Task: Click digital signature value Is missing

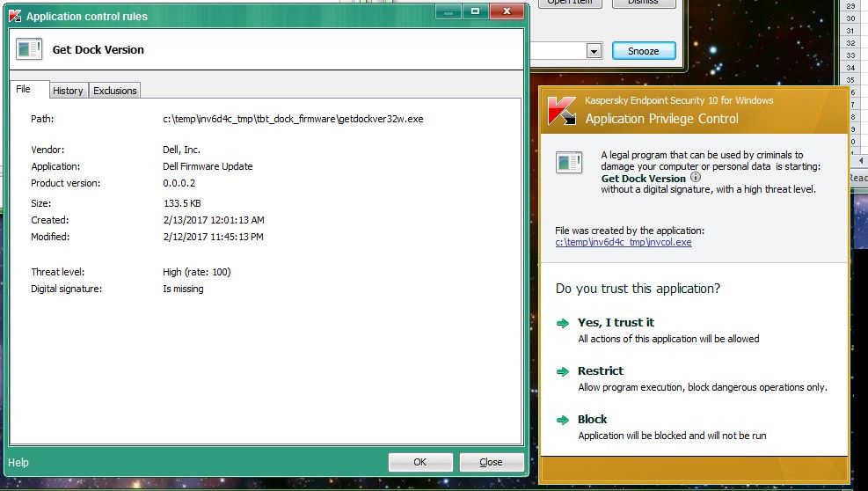Action: coord(183,289)
